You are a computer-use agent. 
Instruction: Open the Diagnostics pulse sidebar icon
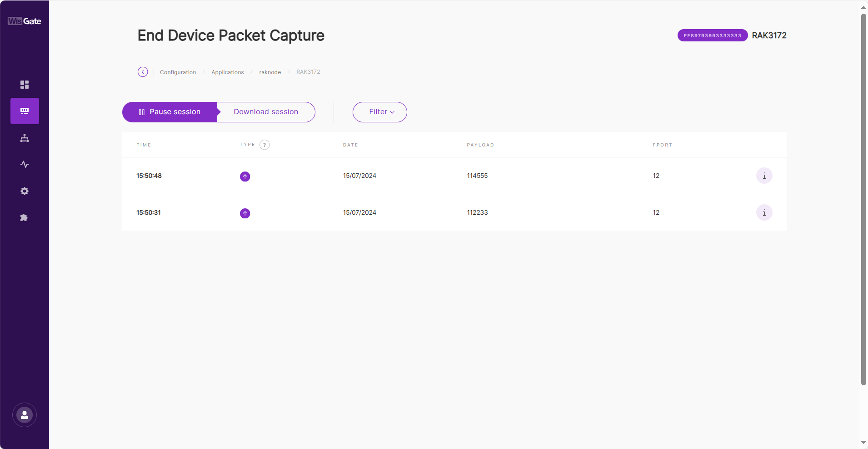click(25, 164)
